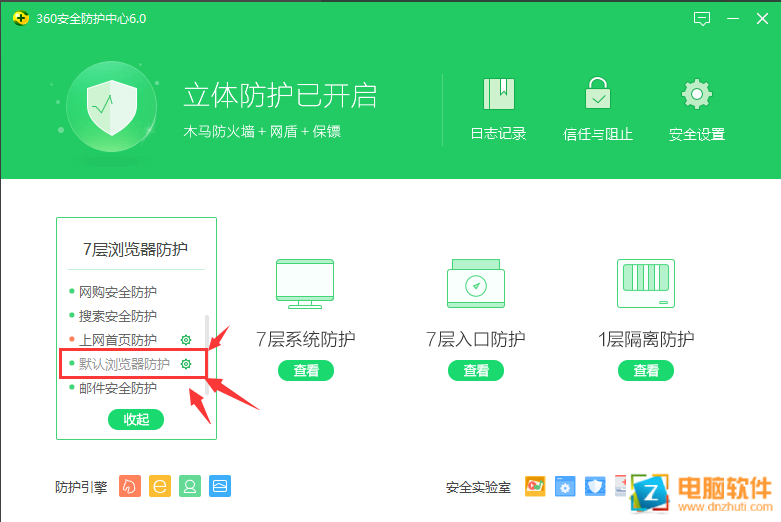
Task: Click the orange 'e' protection engine icon
Action: 160,486
